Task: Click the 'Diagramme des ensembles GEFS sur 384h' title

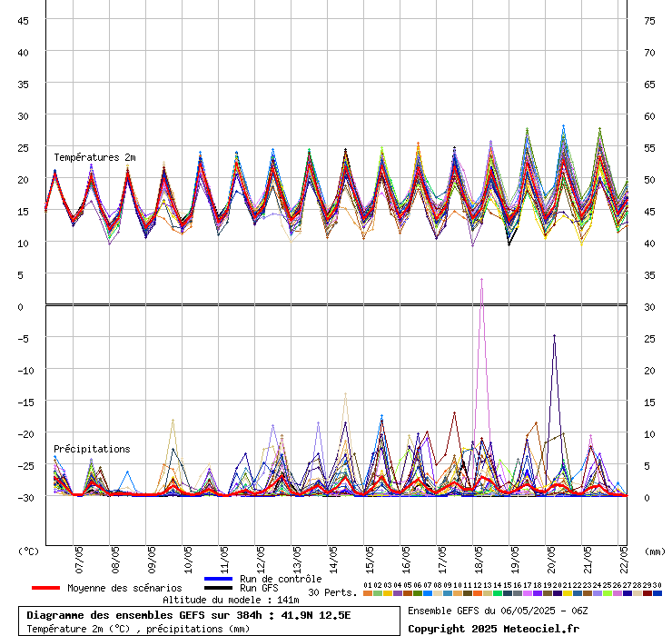Action: coord(144,615)
